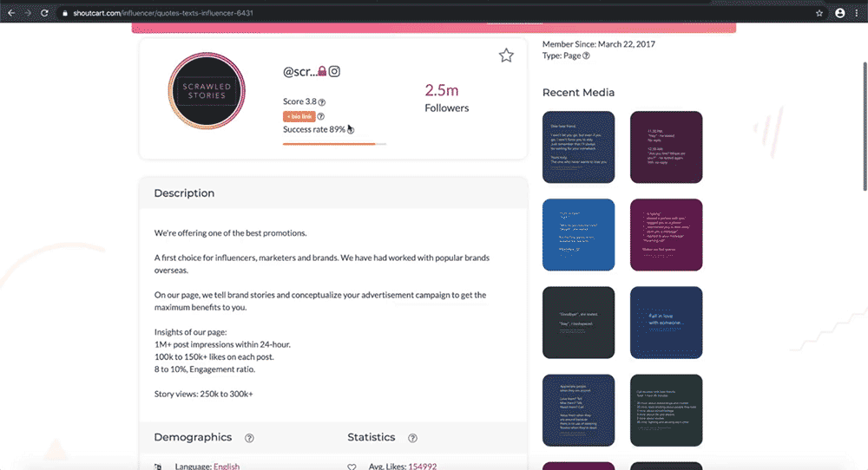Viewport: 868px width, 470px height.
Task: Click the help icon next to Type: Page
Action: pyautogui.click(x=587, y=56)
